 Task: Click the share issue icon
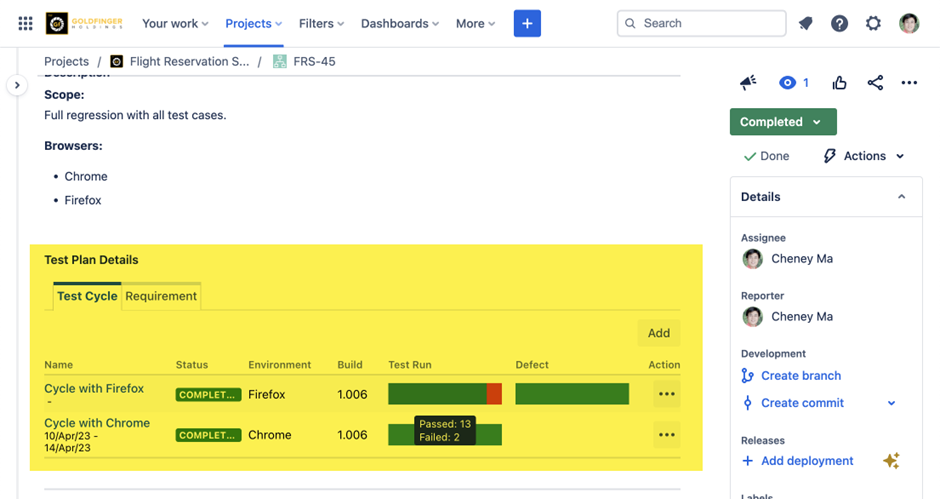[x=876, y=83]
